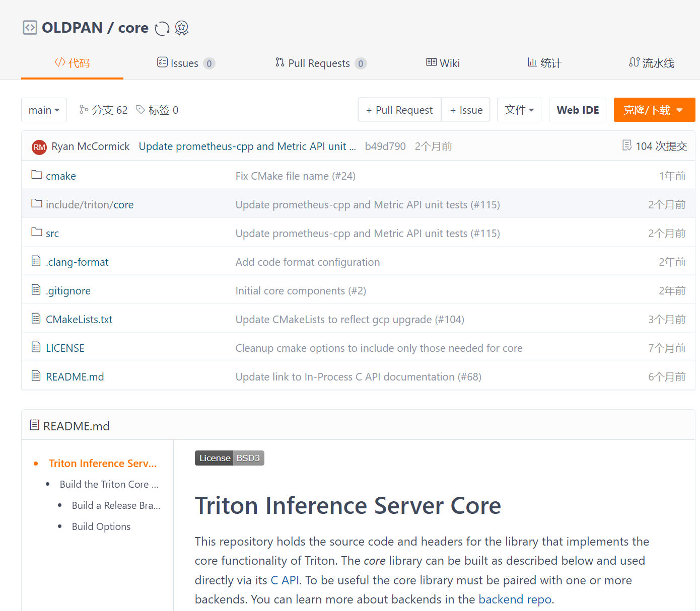Screen dimensions: 700x611
Task: Open the 克隆/下载 dropdown
Action: (x=654, y=110)
